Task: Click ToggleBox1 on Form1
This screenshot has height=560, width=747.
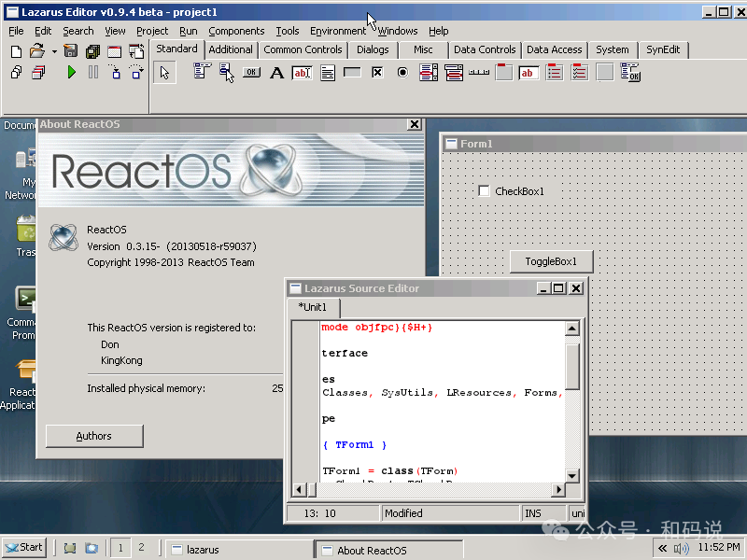Action: click(x=551, y=261)
